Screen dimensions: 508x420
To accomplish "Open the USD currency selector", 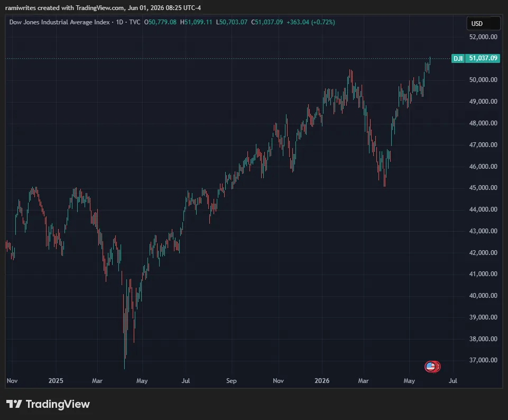I will tap(483, 23).
